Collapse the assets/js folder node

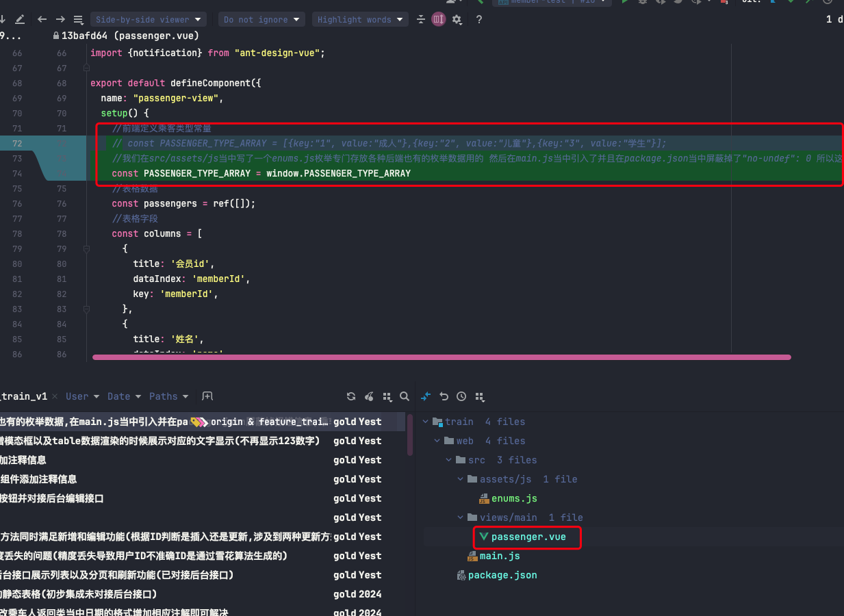[461, 479]
